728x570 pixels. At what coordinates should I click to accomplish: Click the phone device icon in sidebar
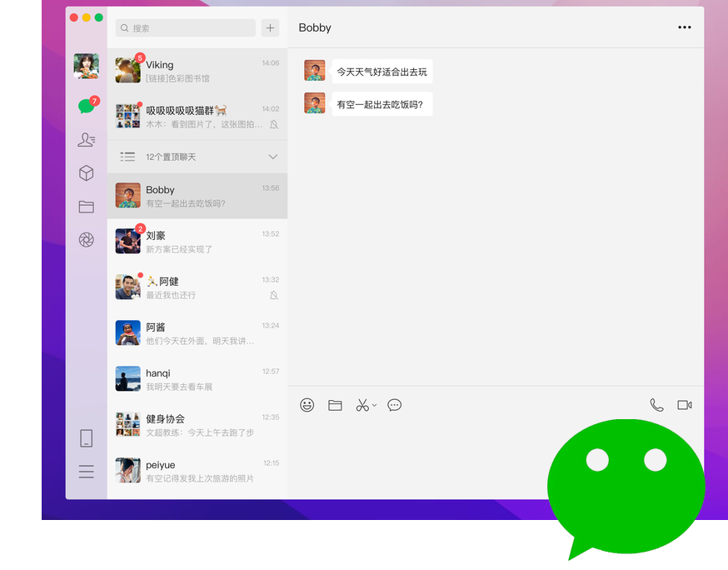tap(86, 438)
